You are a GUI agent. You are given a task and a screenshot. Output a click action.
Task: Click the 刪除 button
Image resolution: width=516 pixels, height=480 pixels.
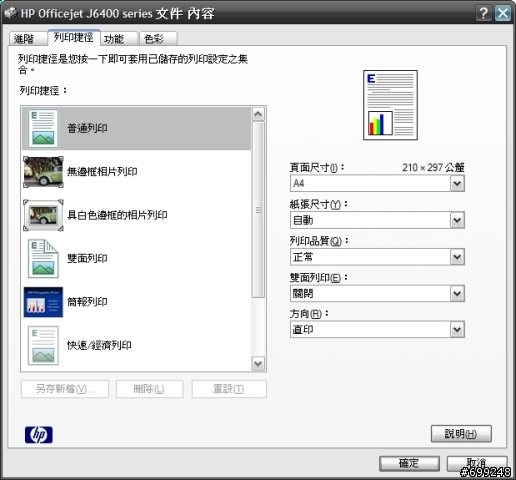[149, 389]
